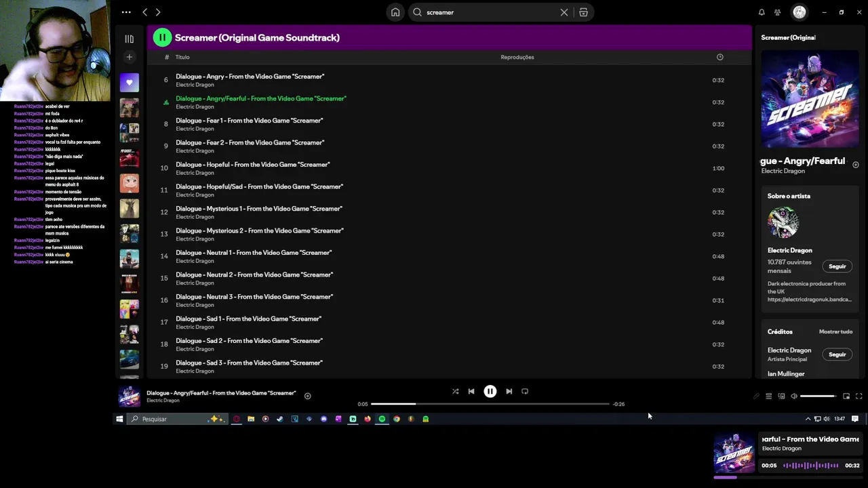Follow Electric Dragon in Créditos section
The width and height of the screenshot is (868, 488).
(x=837, y=354)
